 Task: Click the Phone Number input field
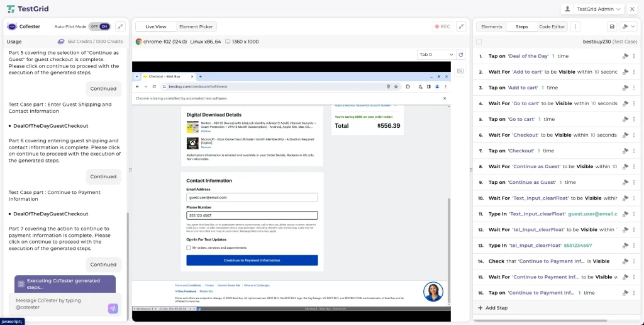pos(252,215)
